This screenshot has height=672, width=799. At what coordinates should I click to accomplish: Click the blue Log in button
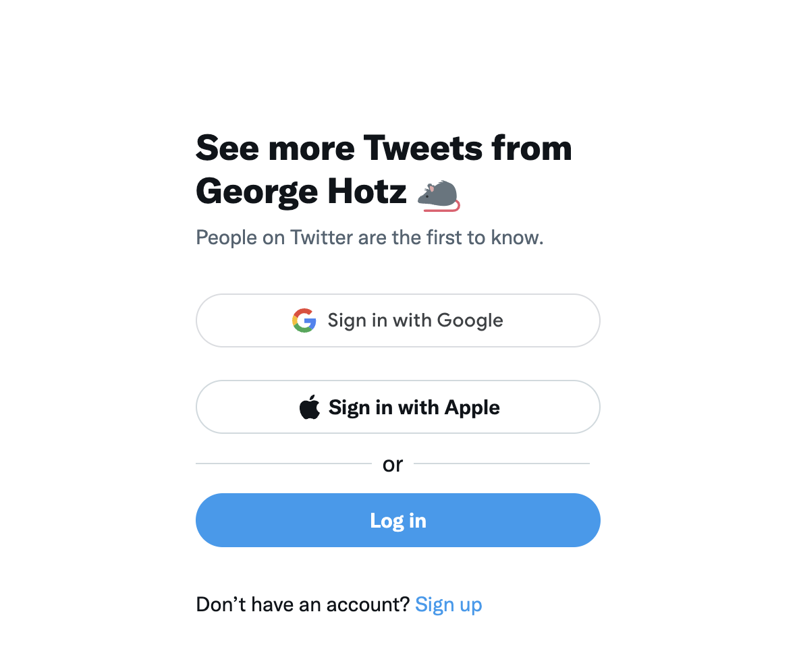tap(398, 520)
